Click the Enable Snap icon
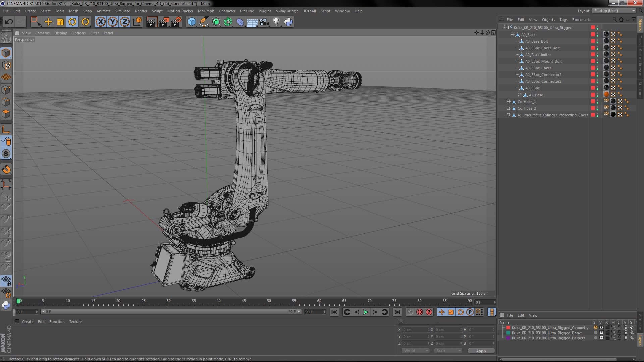This screenshot has height=362, width=644. pyautogui.click(x=6, y=169)
